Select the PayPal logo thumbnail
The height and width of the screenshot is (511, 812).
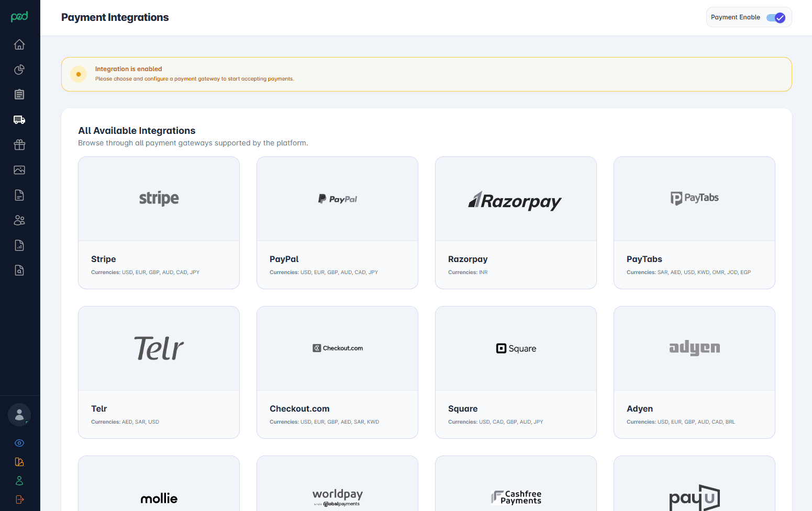tap(337, 199)
